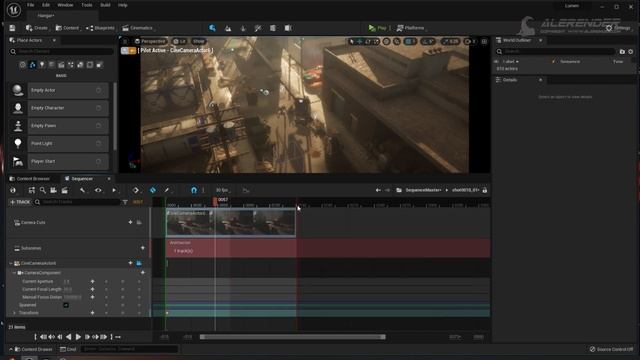The image size is (640, 360).
Task: Open the Platforms dropdown
Action: 410,28
